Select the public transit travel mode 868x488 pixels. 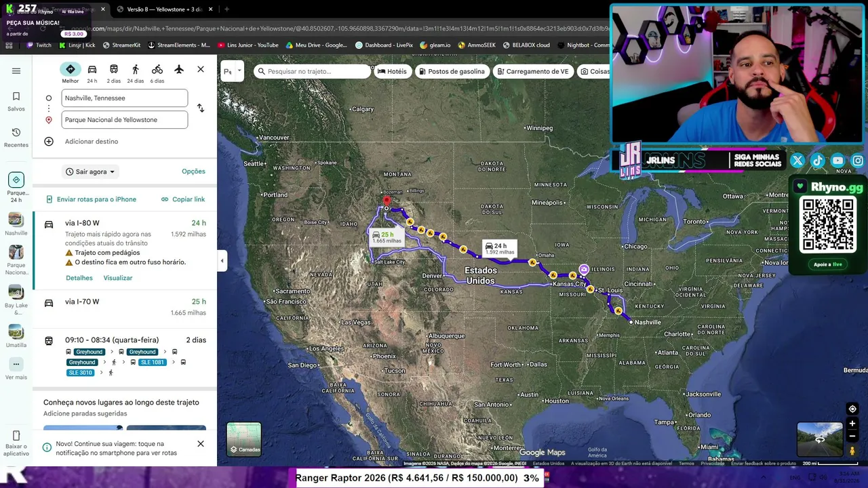point(114,73)
